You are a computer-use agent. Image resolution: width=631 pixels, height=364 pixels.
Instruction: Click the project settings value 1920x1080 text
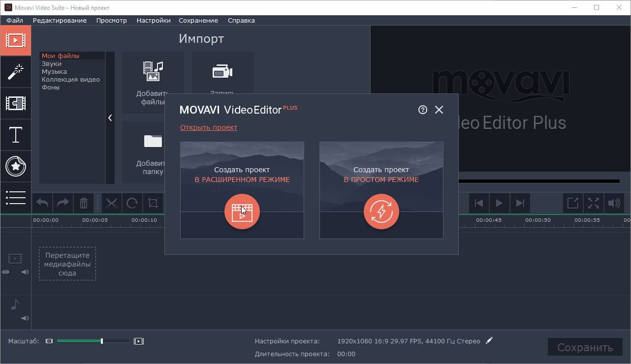[409, 341]
